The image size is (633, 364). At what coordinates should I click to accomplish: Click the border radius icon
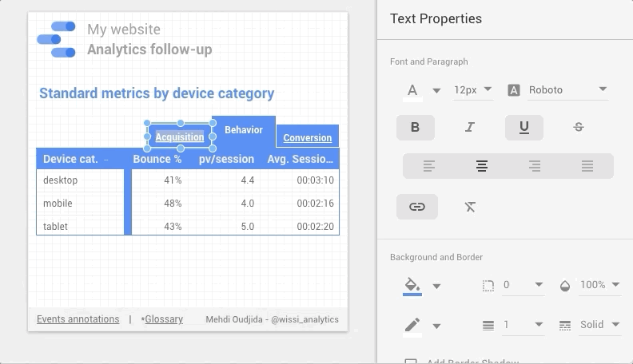[488, 286]
